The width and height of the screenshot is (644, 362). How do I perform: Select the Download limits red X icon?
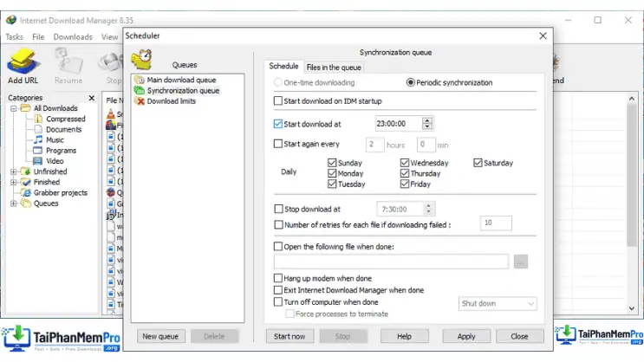point(140,101)
